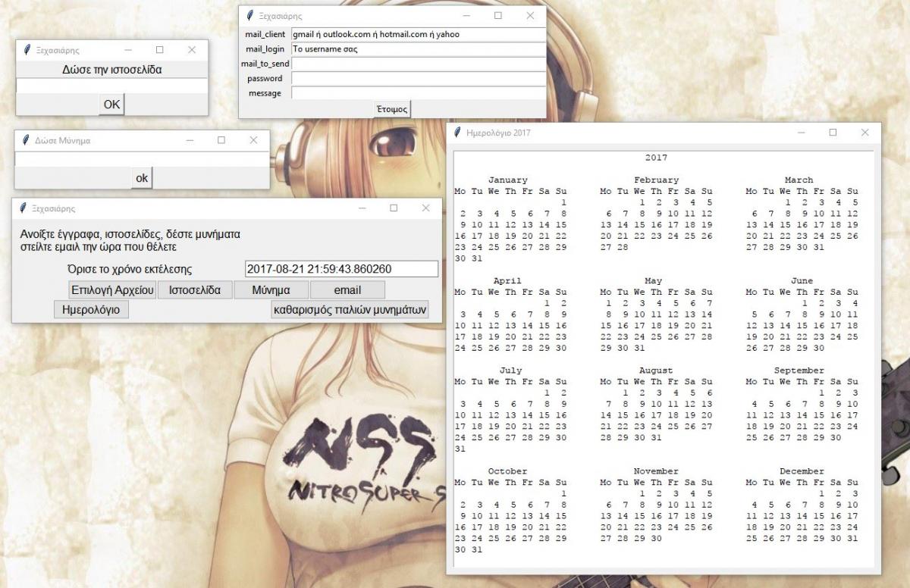The image size is (910, 588).
Task: Click the feather icon of the website prompt window
Action: 27,50
